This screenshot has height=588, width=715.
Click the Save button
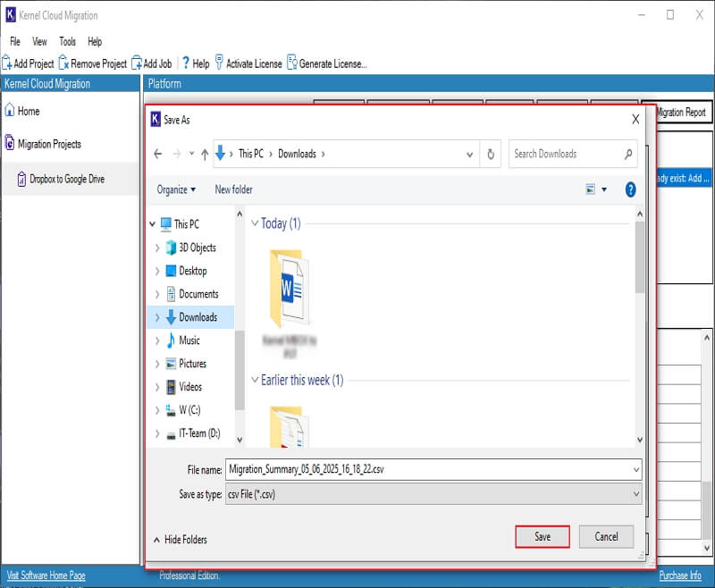(x=543, y=536)
